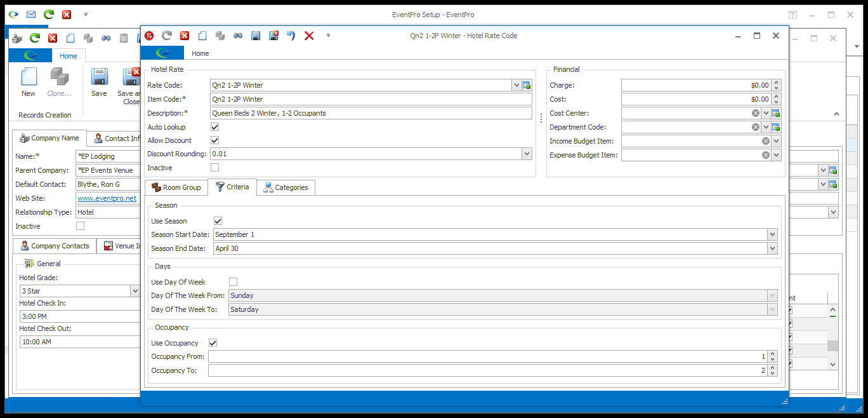Click the Clone button in company ribbon
The image size is (868, 418).
click(x=60, y=83)
